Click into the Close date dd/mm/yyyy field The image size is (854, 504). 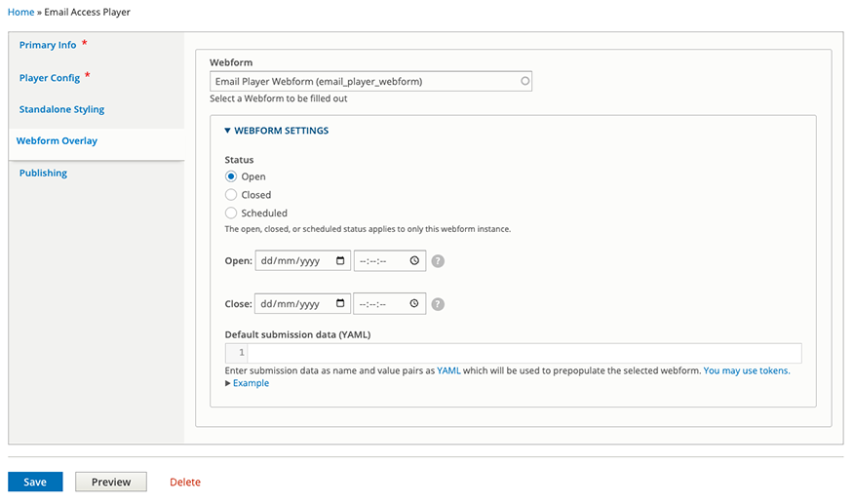click(x=302, y=303)
